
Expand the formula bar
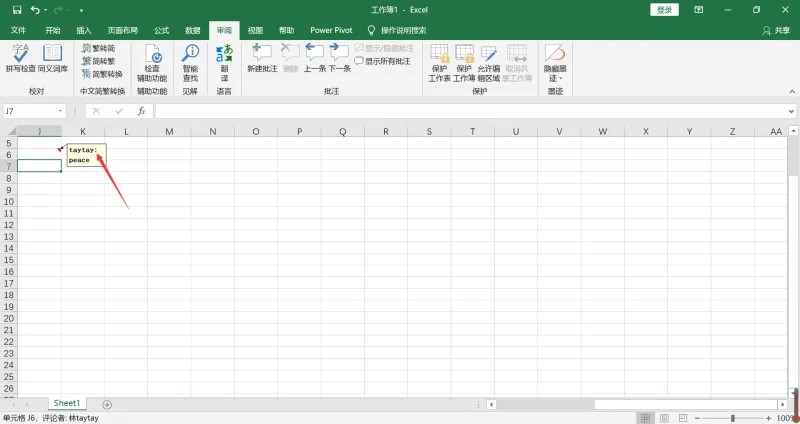coord(791,111)
